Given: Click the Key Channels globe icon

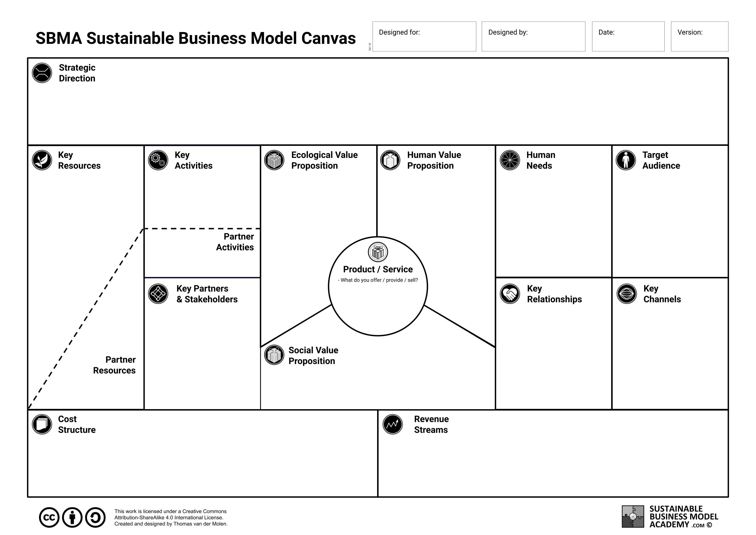Looking at the screenshot, I should pyautogui.click(x=626, y=294).
